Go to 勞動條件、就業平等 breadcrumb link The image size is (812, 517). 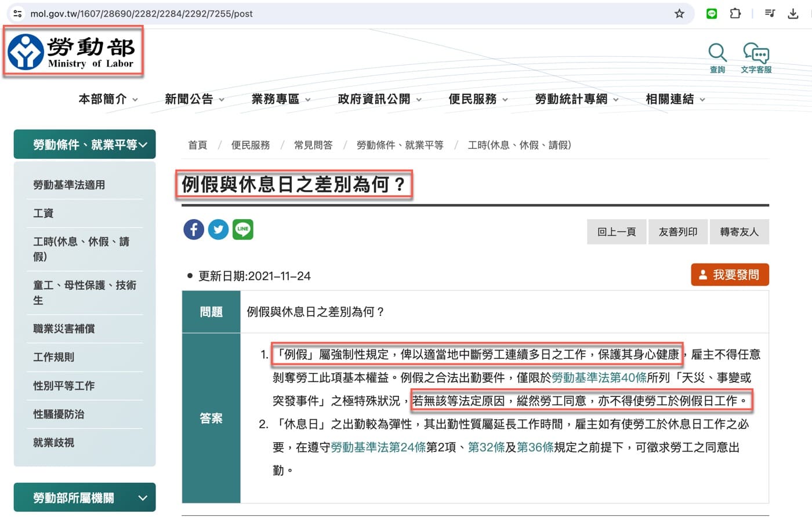[400, 145]
